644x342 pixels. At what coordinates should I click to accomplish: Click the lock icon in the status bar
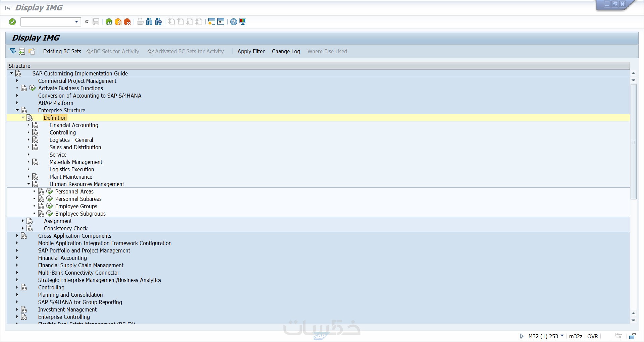click(632, 336)
